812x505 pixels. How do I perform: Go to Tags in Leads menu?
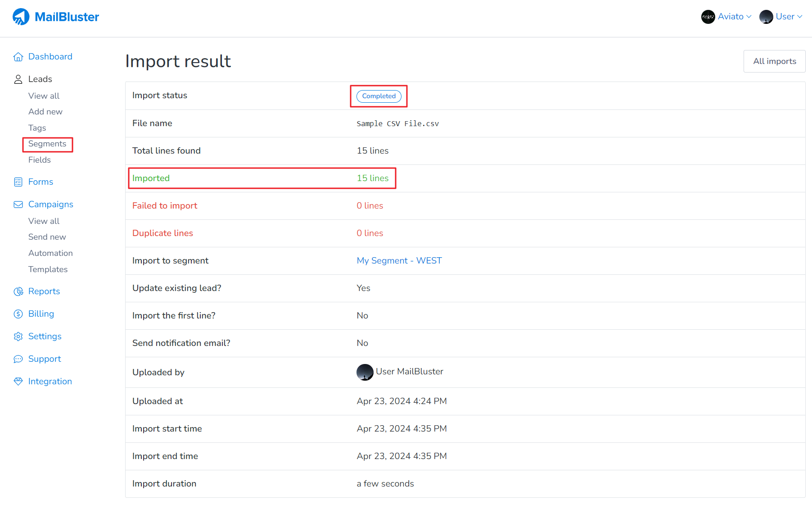click(x=37, y=128)
